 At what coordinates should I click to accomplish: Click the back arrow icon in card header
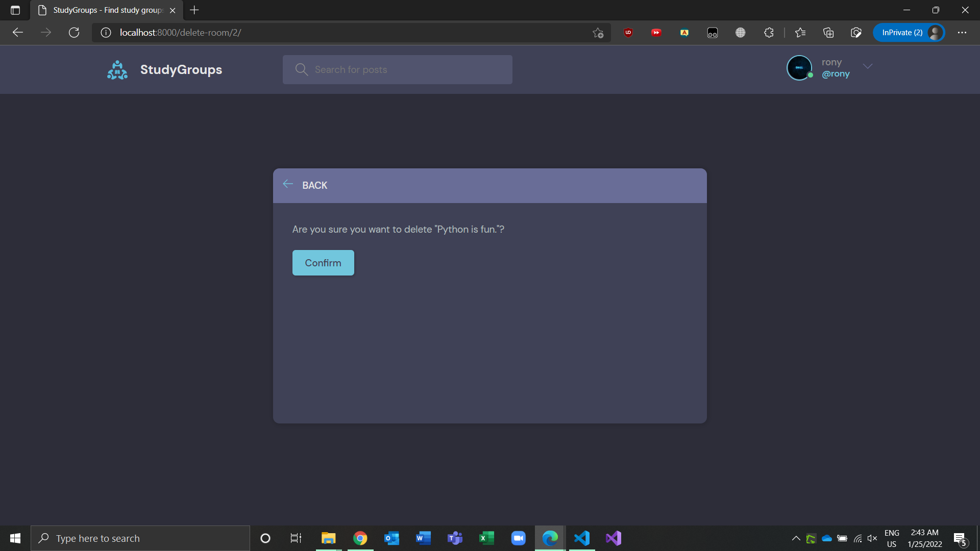[288, 184]
